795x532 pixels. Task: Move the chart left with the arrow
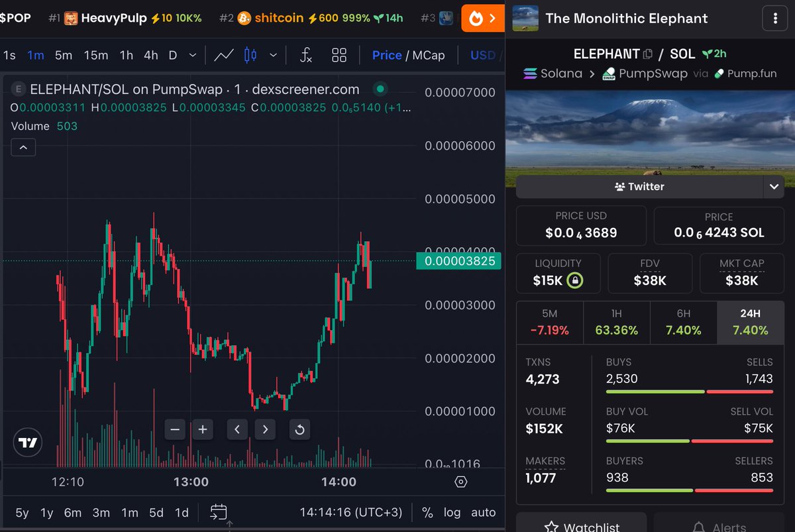point(237,429)
